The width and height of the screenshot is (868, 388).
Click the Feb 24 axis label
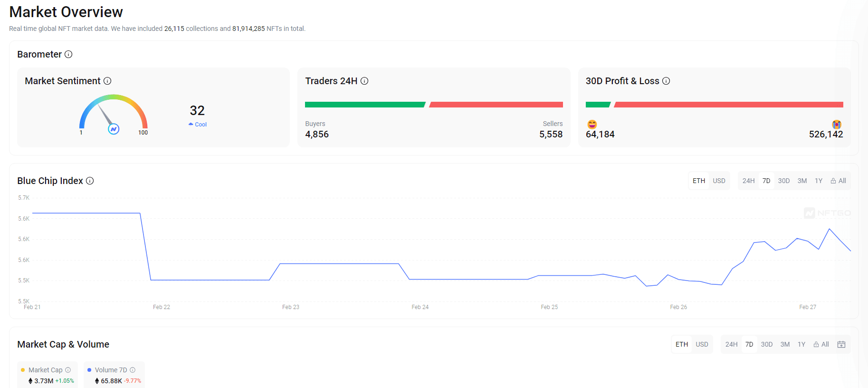420,307
